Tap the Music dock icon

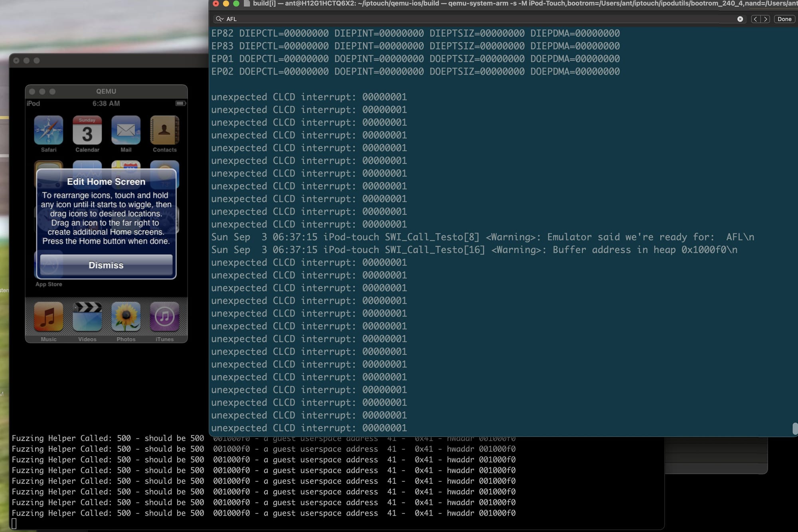coord(48,317)
